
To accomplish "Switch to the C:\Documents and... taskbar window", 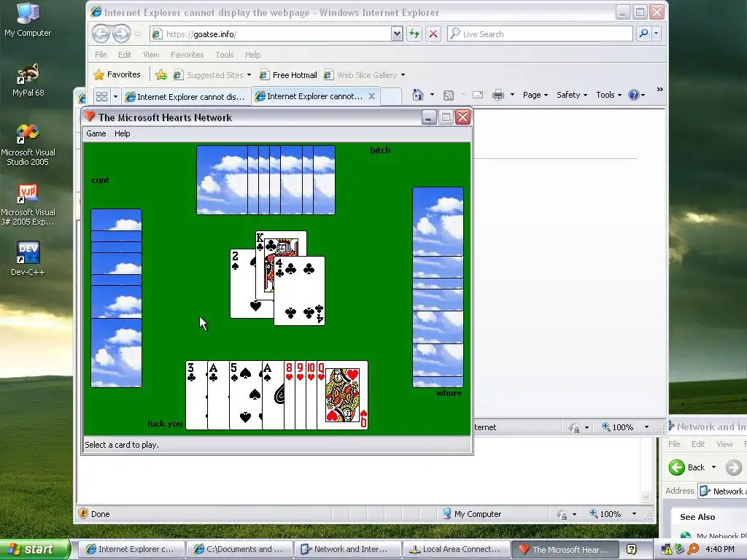I will [x=239, y=550].
